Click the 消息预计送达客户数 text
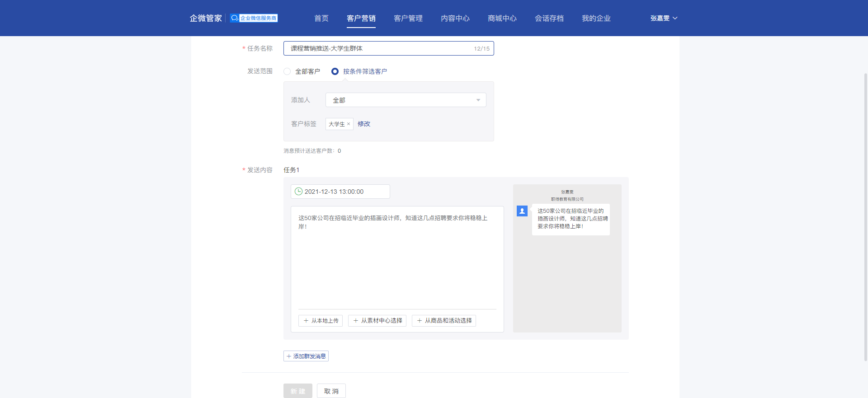 pyautogui.click(x=312, y=151)
